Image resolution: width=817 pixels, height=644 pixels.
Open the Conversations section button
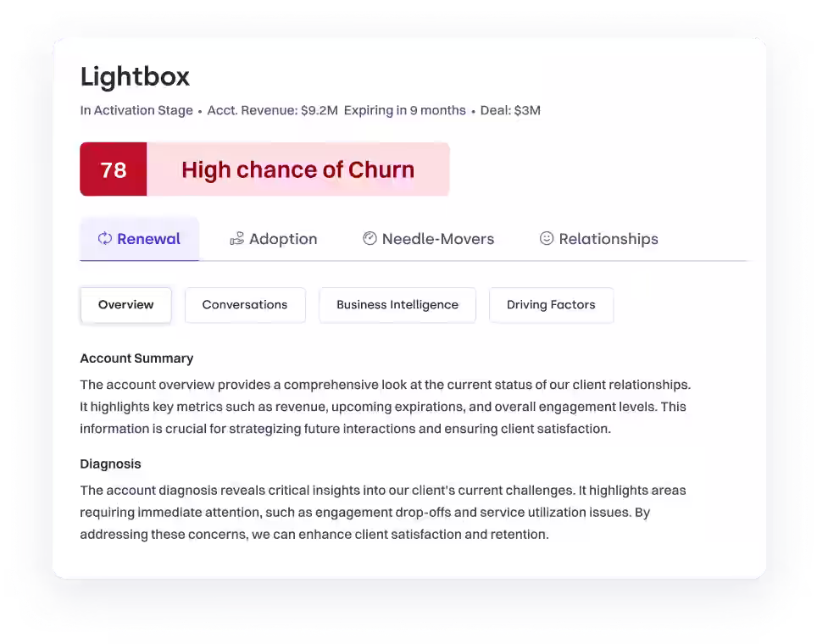point(245,305)
